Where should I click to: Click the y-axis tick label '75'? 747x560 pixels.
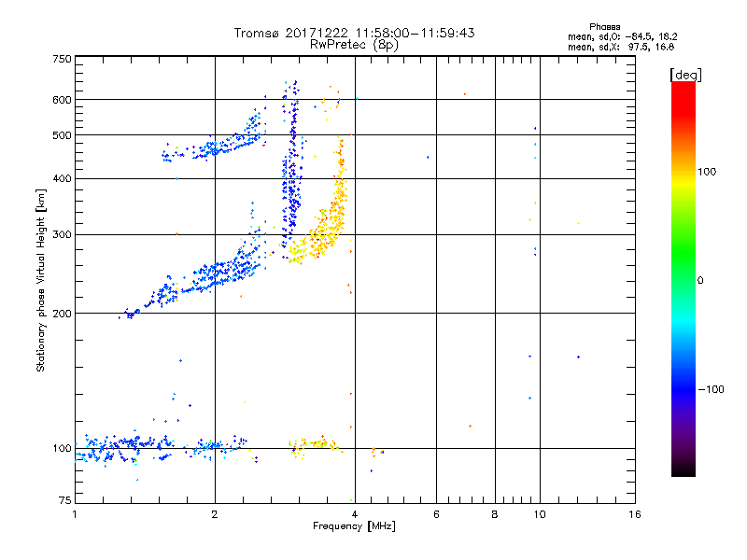65,500
